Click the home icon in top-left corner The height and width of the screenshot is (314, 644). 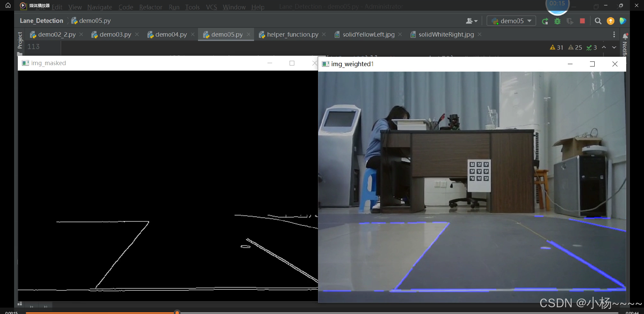click(x=8, y=5)
